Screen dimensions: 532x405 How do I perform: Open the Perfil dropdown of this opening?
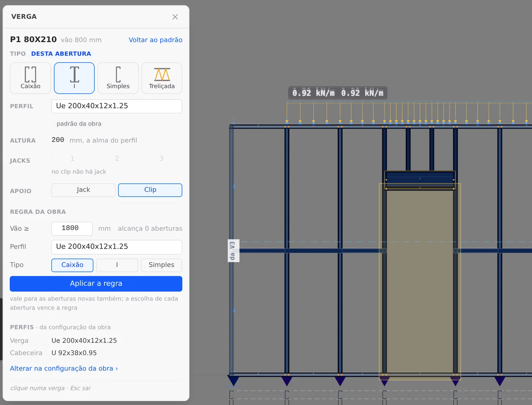(x=117, y=106)
